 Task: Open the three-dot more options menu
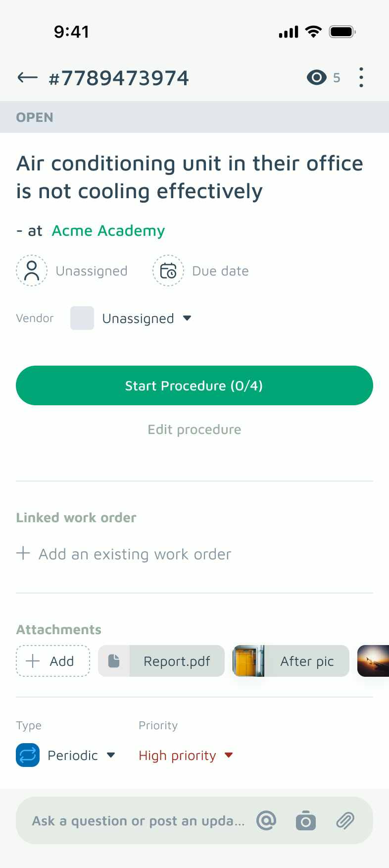click(x=361, y=77)
